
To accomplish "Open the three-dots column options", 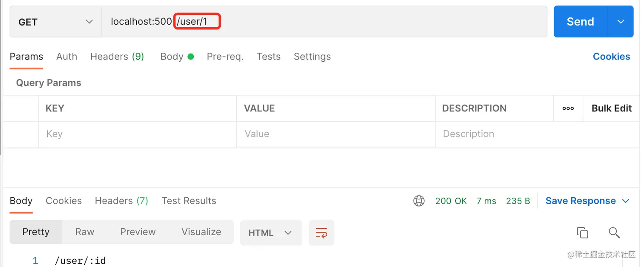I will 568,108.
